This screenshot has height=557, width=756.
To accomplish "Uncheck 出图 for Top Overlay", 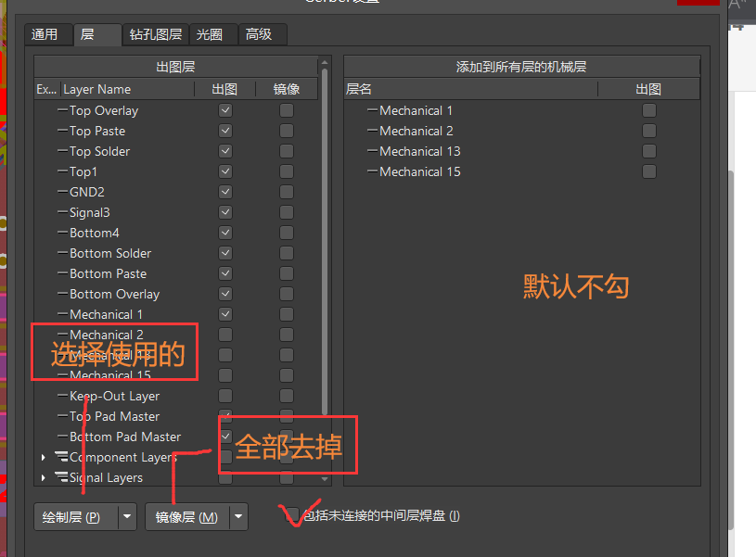I will point(225,110).
